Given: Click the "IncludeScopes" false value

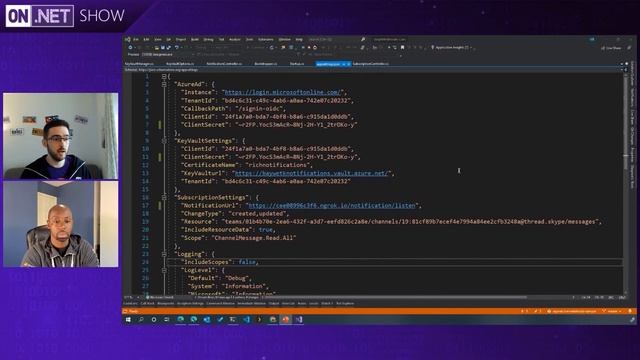Looking at the screenshot, I should tap(247, 262).
